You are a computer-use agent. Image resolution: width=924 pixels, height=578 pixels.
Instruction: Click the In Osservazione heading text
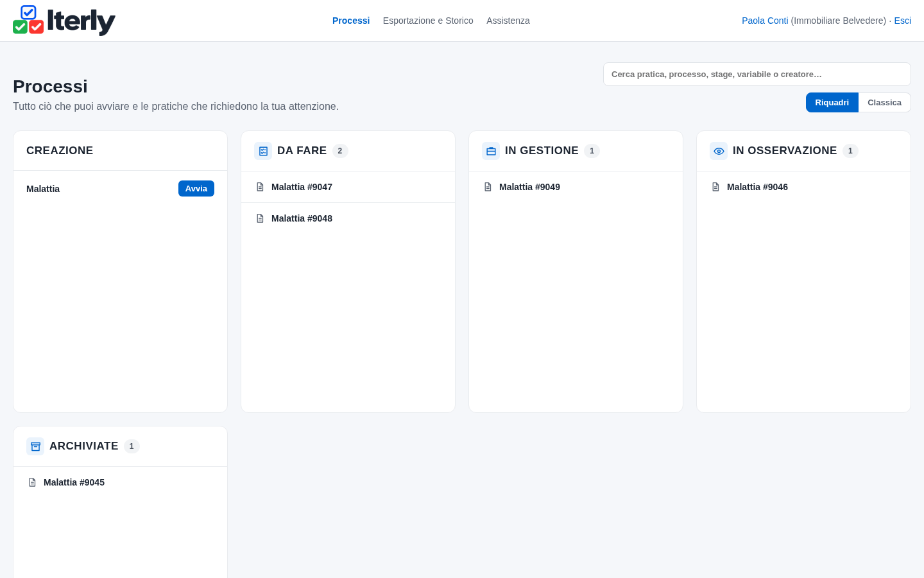point(785,150)
